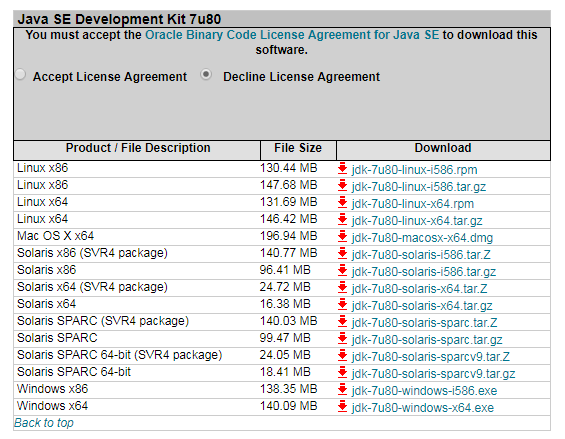Open Oracle Binary Code License Agreement link

pyautogui.click(x=292, y=35)
